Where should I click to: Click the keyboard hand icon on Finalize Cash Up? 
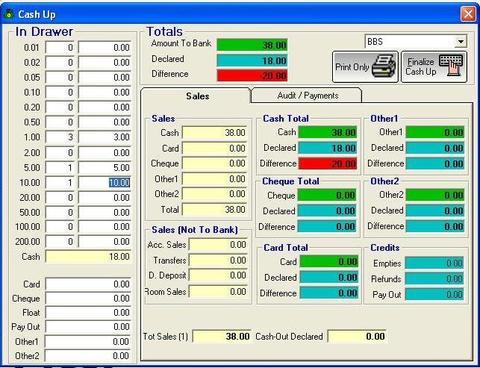pyautogui.click(x=451, y=65)
